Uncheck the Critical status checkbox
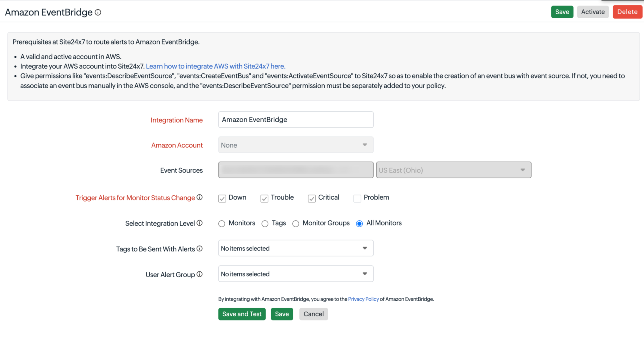The width and height of the screenshot is (644, 354). pyautogui.click(x=312, y=198)
